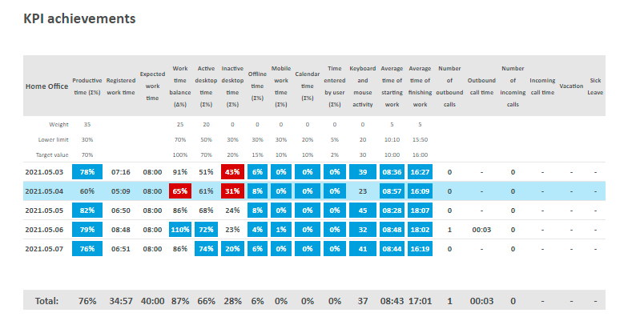Click the total registered work time 34:57
This screenshot has width=644, height=329.
pos(120,301)
